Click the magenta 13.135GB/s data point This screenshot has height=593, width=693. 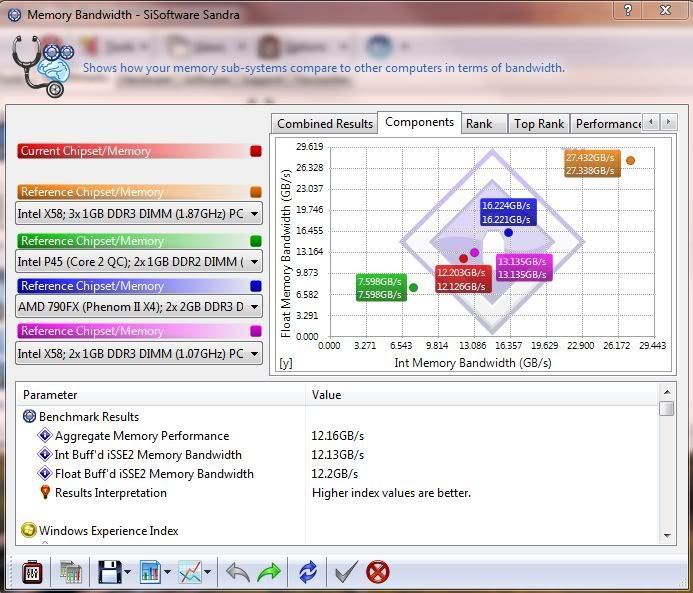(475, 252)
